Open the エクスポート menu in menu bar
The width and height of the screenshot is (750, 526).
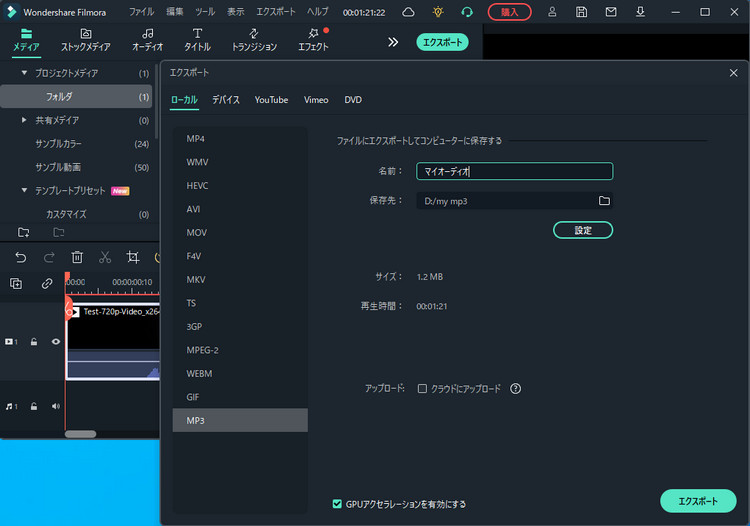coord(276,12)
